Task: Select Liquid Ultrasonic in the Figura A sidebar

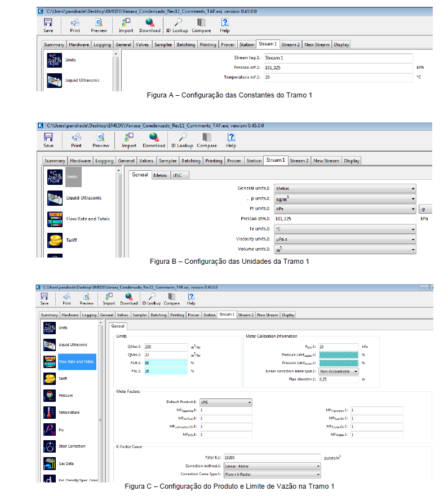Action: pos(73,81)
